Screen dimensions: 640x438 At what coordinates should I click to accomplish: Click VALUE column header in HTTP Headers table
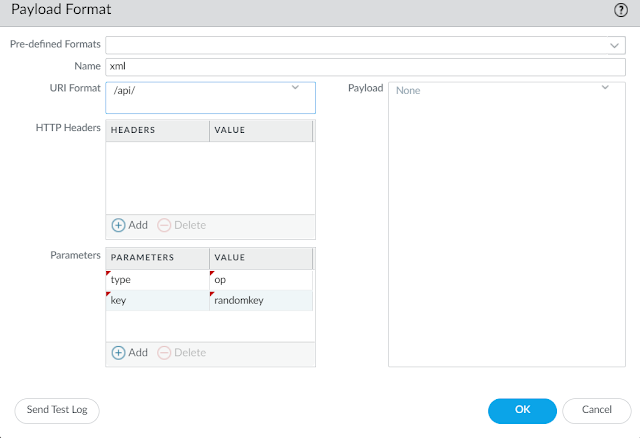pos(261,130)
